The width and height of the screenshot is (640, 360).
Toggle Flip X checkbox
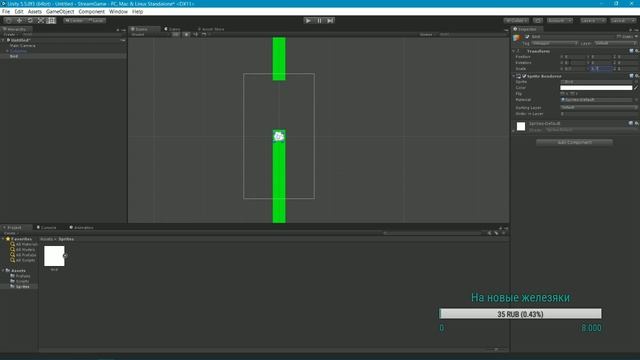pyautogui.click(x=563, y=93)
